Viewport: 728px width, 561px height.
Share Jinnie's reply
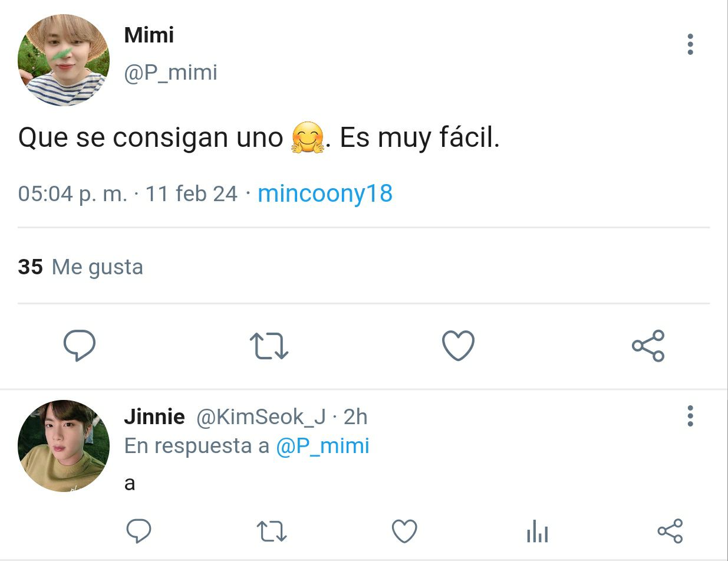[670, 532]
